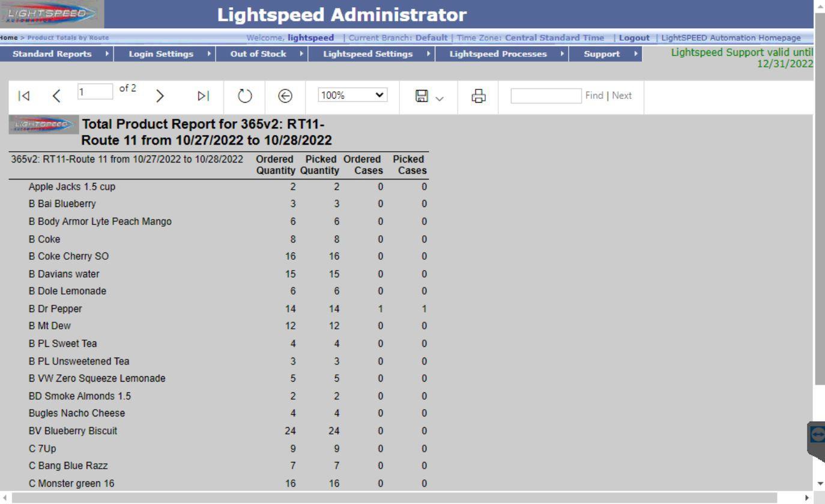Click the Total Product Report title
The height and width of the screenshot is (504, 825).
point(207,133)
